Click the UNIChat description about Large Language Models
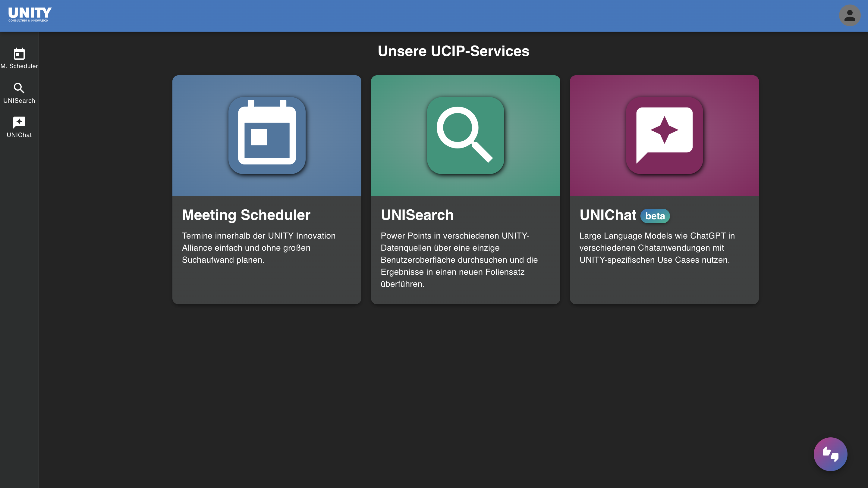 click(657, 248)
